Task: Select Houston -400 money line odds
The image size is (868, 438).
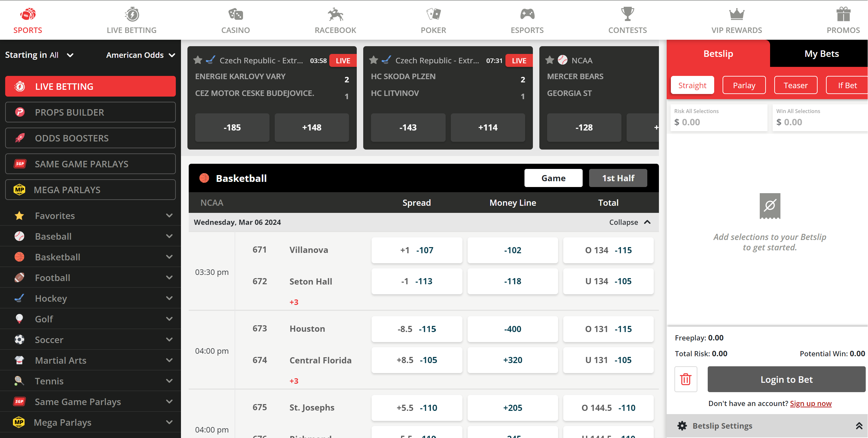Action: click(x=512, y=329)
